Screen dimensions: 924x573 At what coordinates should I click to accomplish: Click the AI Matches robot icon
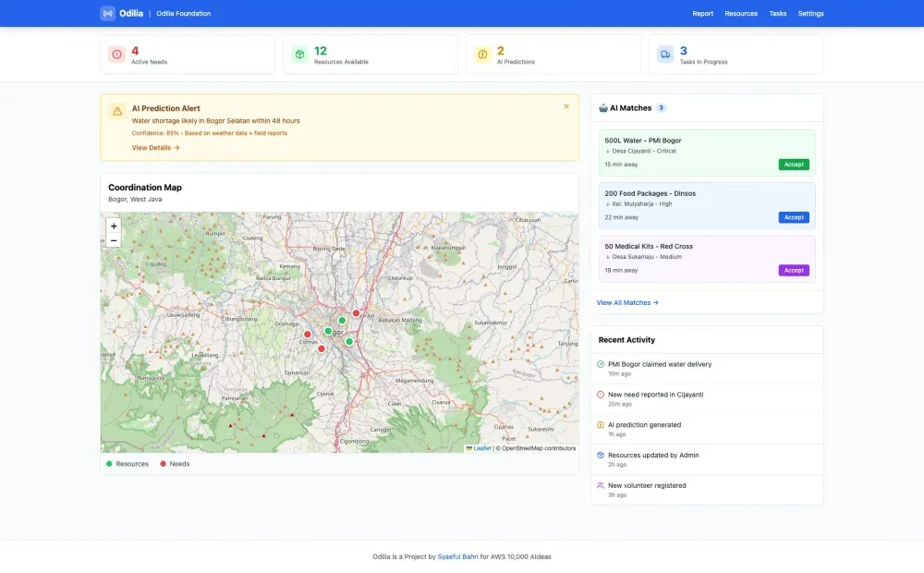(x=603, y=107)
